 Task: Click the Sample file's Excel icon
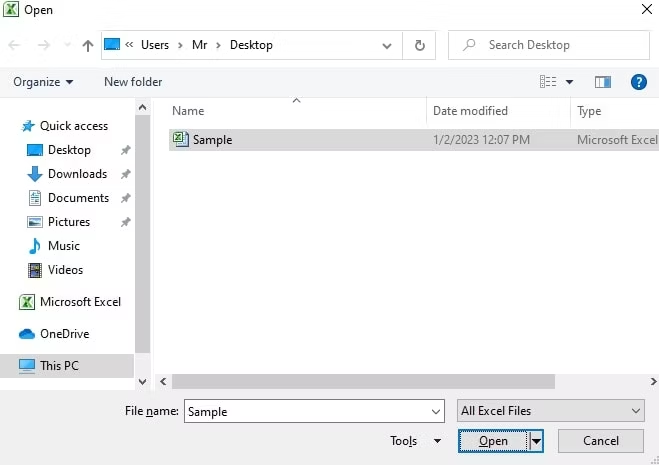click(x=181, y=139)
